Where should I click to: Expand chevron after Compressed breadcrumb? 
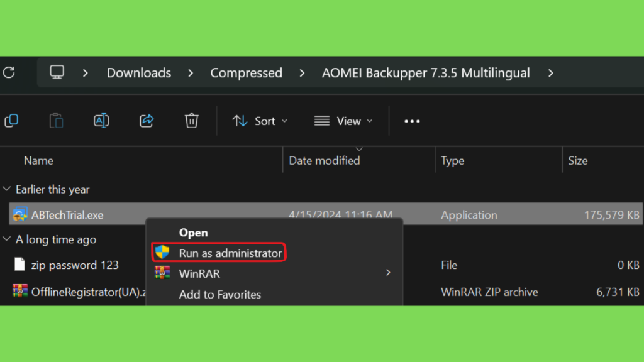(303, 73)
